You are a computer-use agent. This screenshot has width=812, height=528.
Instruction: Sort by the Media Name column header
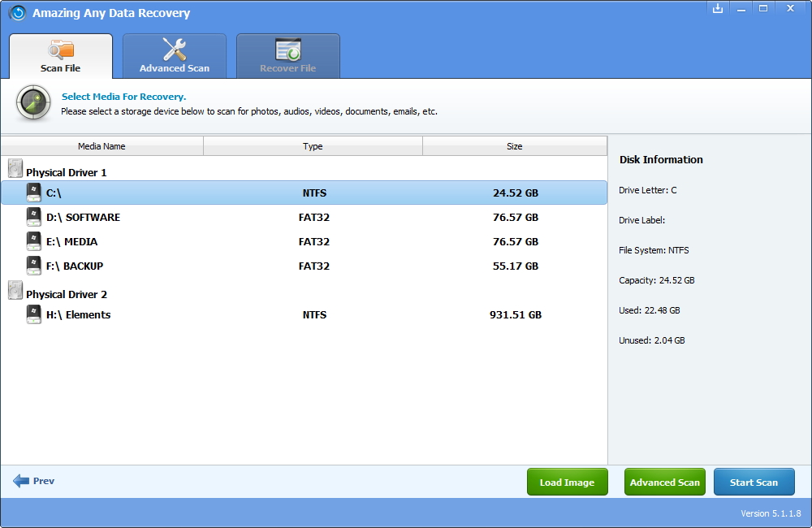click(x=101, y=146)
